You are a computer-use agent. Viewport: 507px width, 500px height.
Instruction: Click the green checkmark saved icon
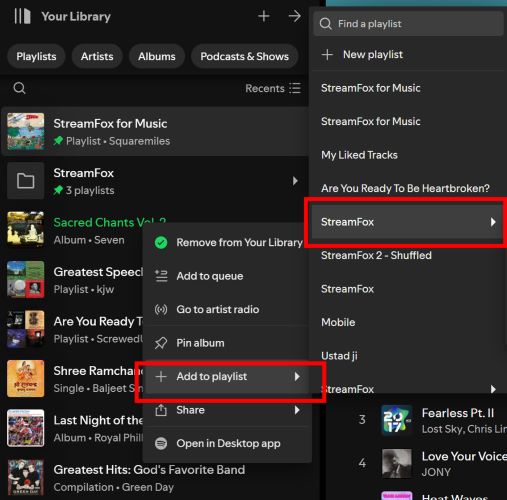point(161,243)
